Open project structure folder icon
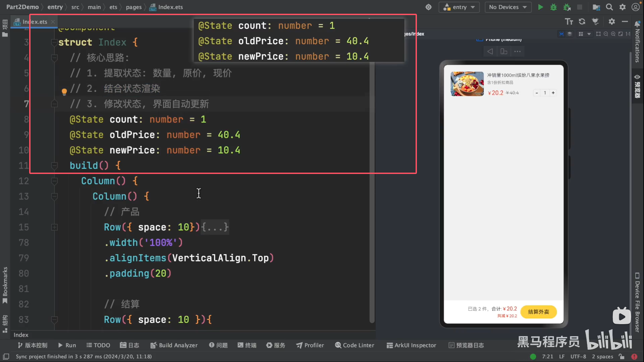 (596, 7)
